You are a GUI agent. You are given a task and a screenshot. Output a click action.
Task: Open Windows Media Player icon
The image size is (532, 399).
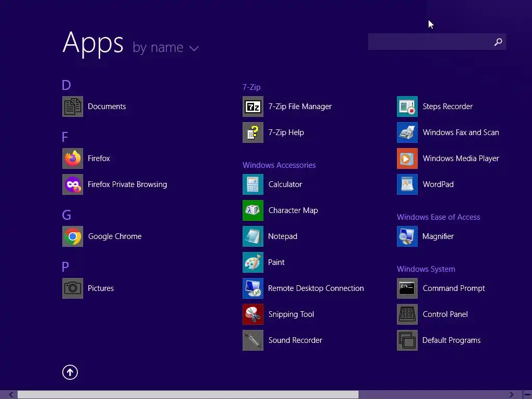[x=407, y=158]
